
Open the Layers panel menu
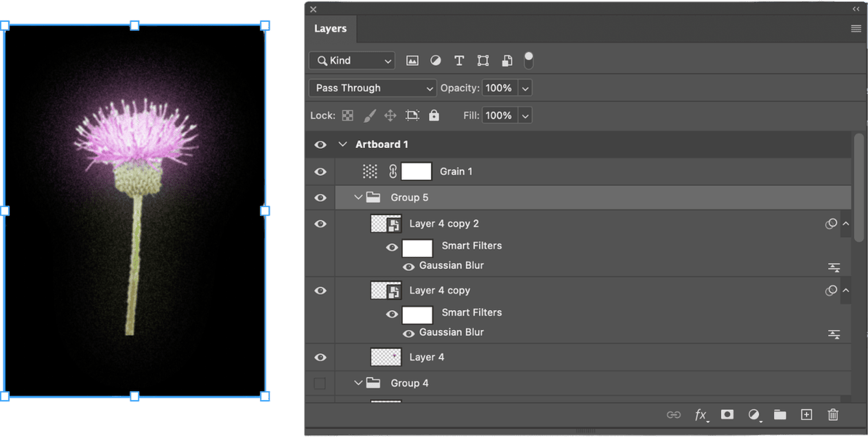856,29
